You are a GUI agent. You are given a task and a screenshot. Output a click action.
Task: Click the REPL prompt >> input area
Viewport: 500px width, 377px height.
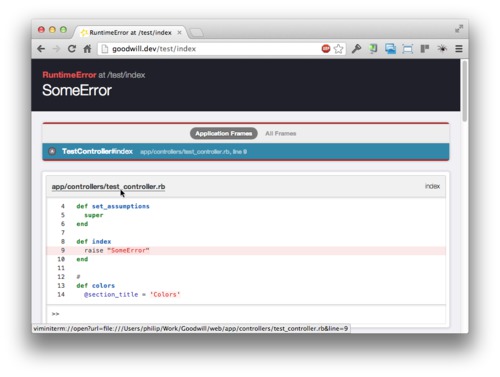(246, 314)
